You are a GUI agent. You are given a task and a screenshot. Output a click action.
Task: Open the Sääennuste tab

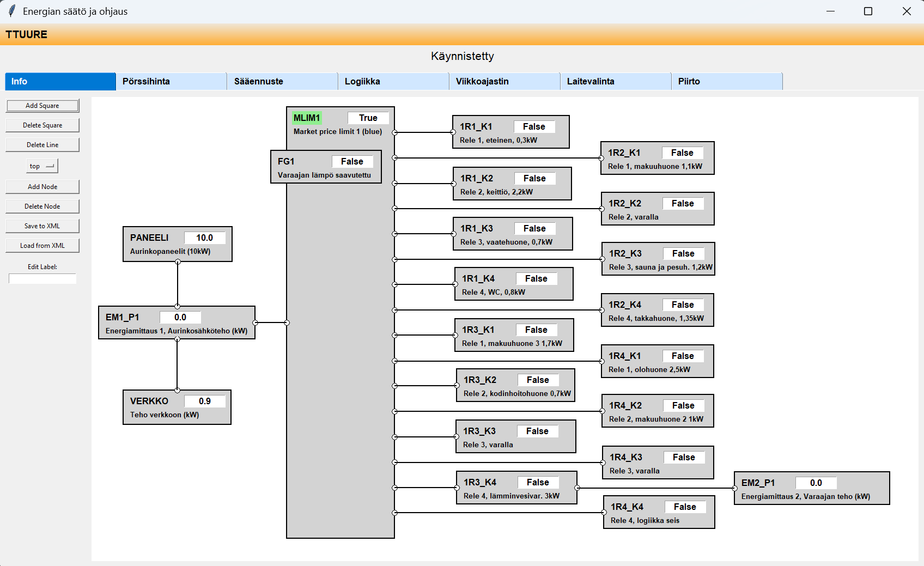click(282, 81)
